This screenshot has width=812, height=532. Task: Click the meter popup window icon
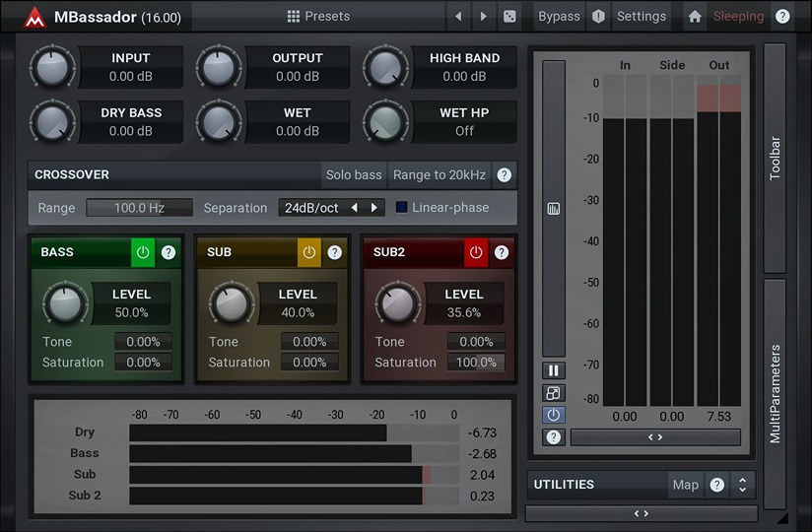(554, 393)
